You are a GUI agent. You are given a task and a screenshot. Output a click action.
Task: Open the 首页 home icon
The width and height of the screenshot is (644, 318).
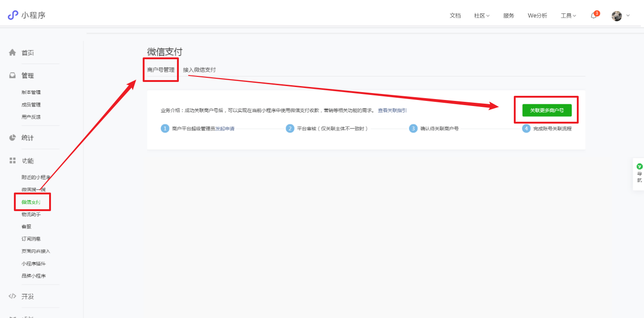(x=13, y=52)
